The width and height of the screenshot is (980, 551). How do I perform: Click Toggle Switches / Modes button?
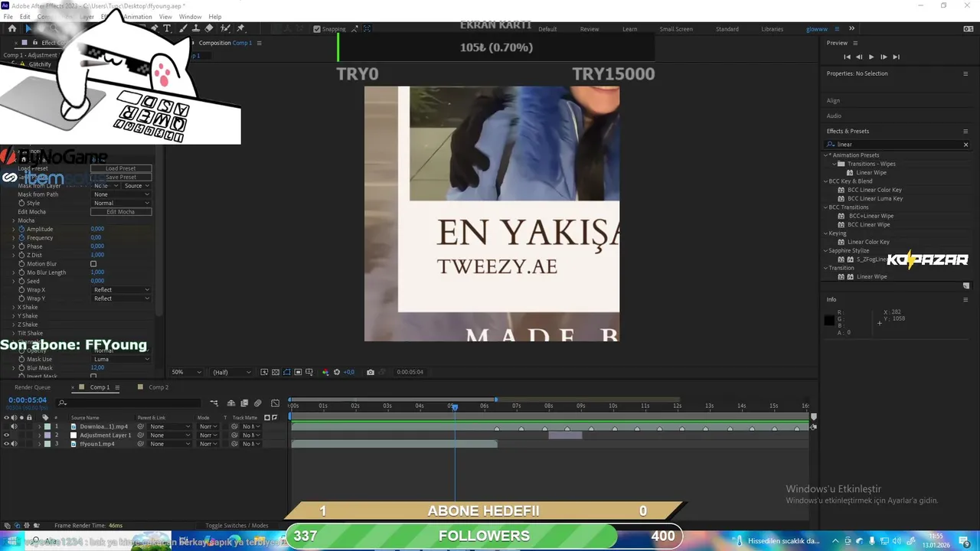[237, 526]
